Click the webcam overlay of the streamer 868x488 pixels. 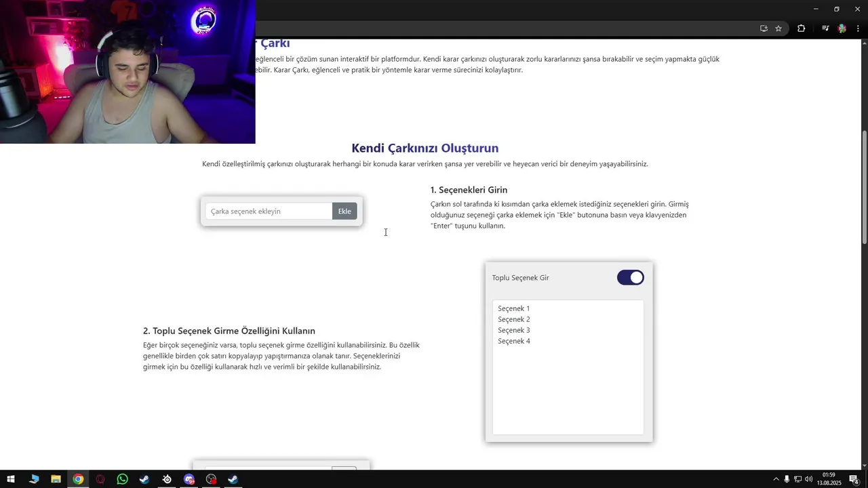(x=127, y=72)
